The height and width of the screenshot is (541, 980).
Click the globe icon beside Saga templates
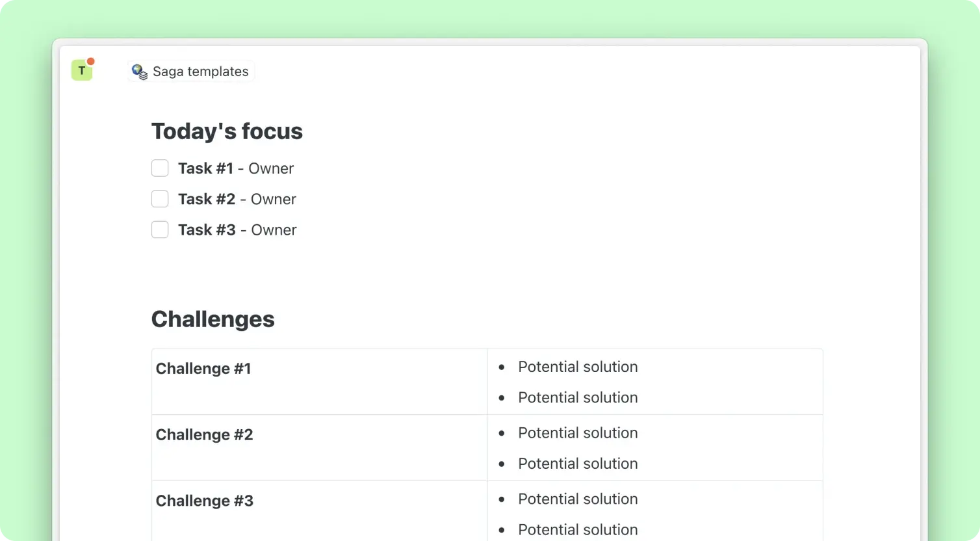pos(140,72)
